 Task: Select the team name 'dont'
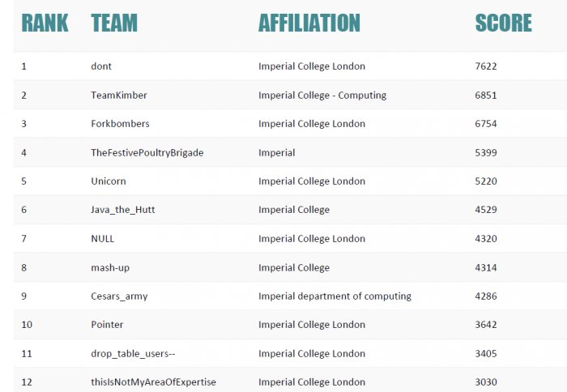[101, 66]
